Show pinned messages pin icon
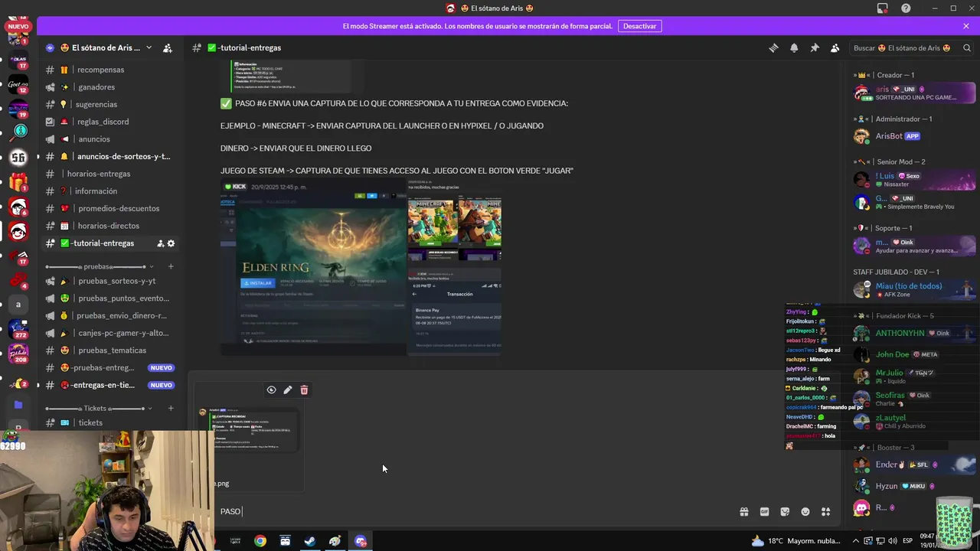This screenshot has width=980, height=551. (815, 47)
